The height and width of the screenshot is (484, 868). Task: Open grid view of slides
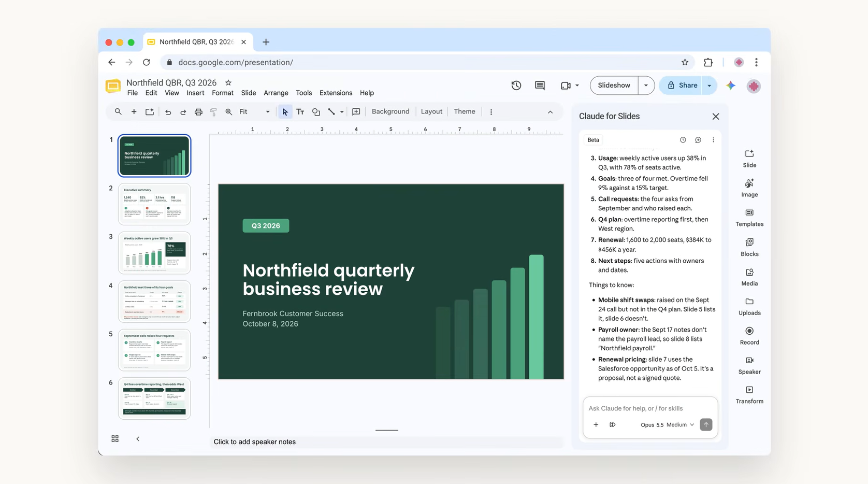115,439
